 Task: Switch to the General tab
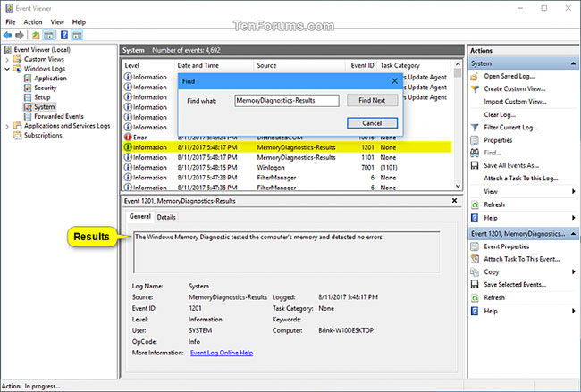click(140, 217)
